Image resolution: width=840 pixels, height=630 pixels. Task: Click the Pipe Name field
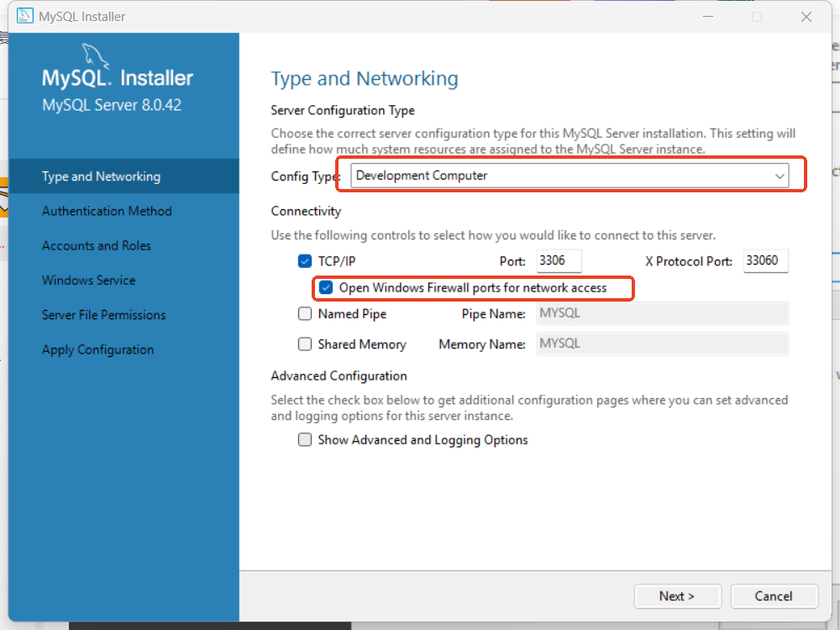(662, 313)
